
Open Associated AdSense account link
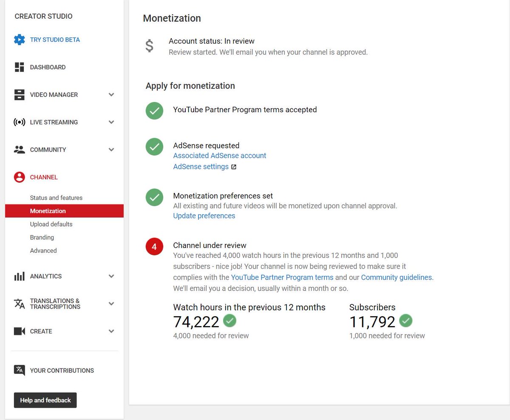tap(220, 156)
